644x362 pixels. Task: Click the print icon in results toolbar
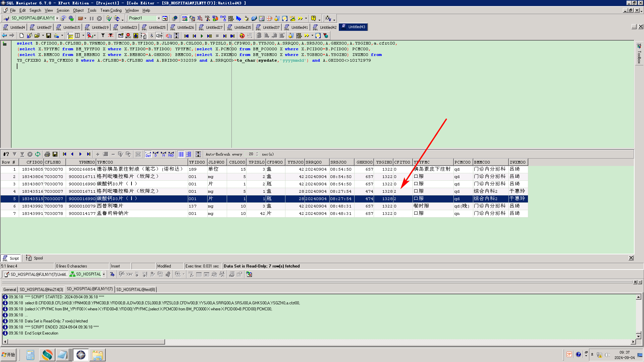pos(47,154)
